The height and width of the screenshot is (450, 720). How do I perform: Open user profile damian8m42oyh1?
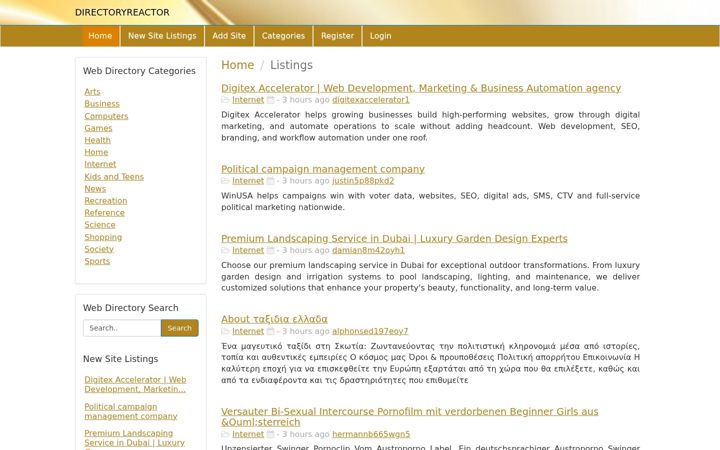[368, 250]
